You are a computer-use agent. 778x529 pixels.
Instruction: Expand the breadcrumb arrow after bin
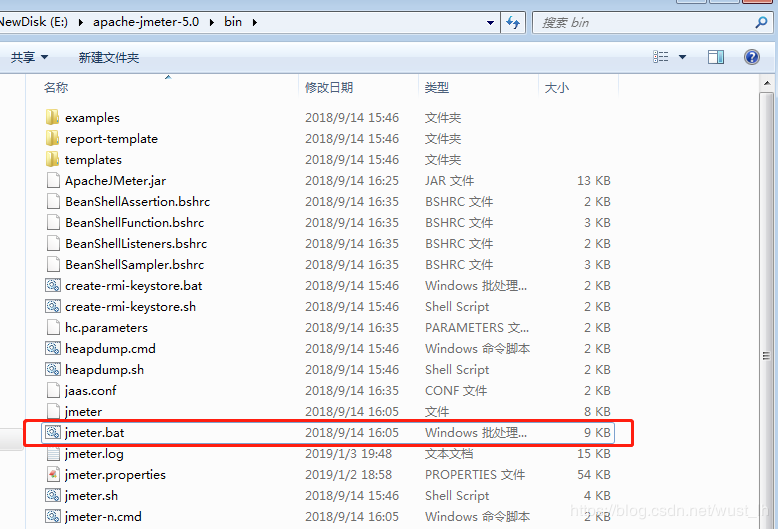[x=254, y=22]
